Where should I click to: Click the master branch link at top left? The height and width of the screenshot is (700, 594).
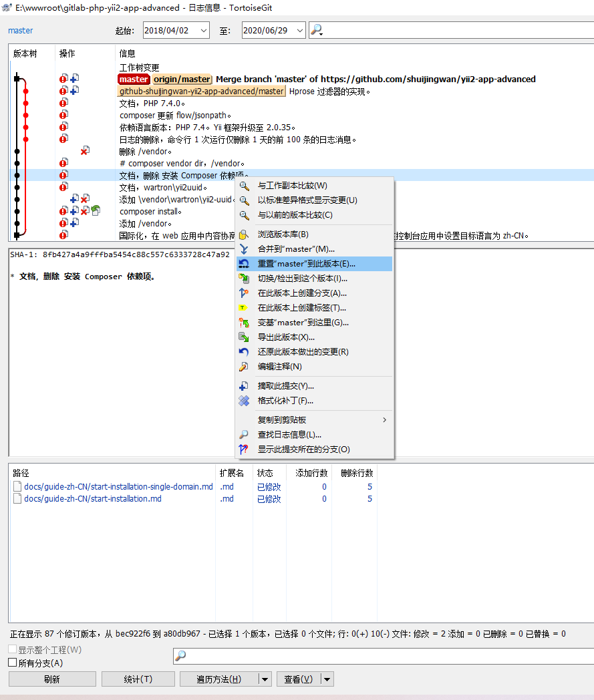point(20,31)
